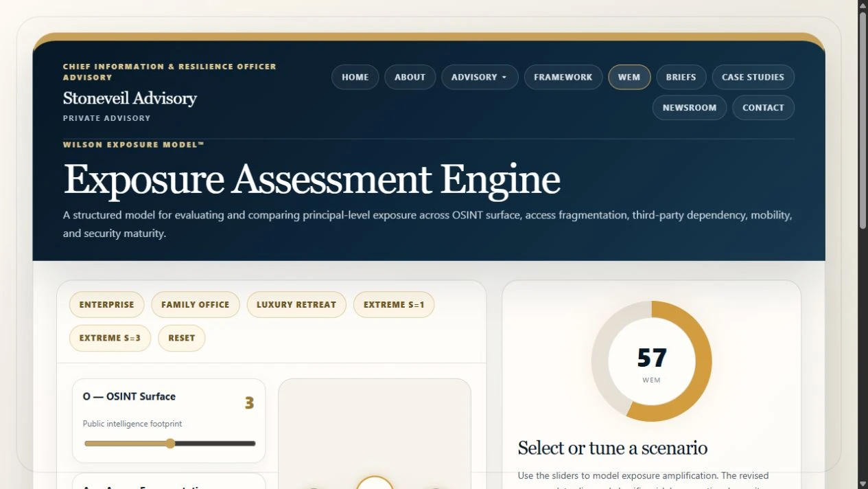Screen dimensions: 868x489
Task: Click the WEM score donut chart
Action: [x=651, y=361]
